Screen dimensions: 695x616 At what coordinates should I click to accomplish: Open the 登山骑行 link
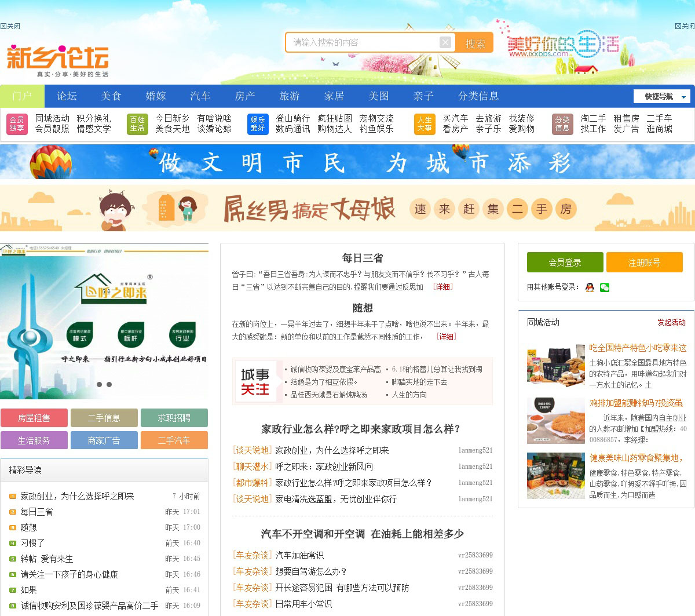pyautogui.click(x=293, y=118)
